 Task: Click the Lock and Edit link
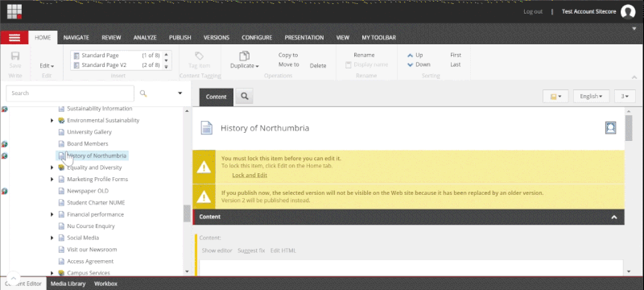point(250,175)
